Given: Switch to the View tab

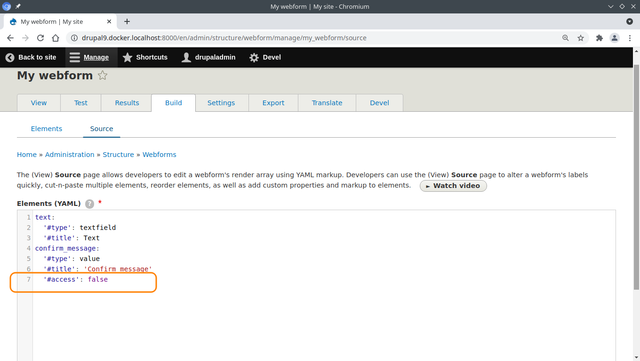Looking at the screenshot, I should [39, 103].
